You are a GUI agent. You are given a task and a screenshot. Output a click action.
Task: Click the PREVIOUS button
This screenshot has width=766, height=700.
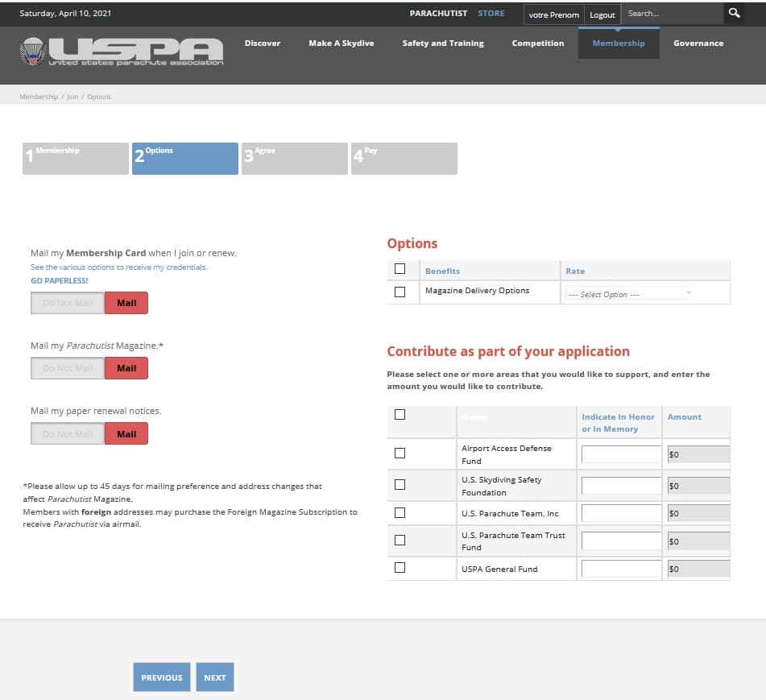point(162,677)
